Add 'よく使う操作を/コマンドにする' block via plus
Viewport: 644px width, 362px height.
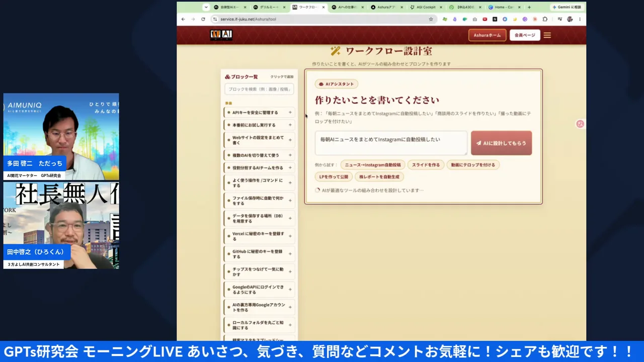[290, 183]
